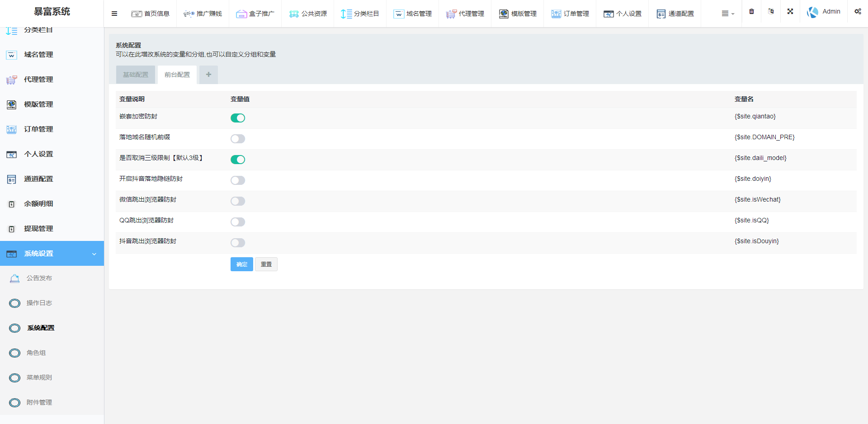The image size is (868, 424).
Task: Disable the 嵌套加密防封 switch
Action: [238, 118]
